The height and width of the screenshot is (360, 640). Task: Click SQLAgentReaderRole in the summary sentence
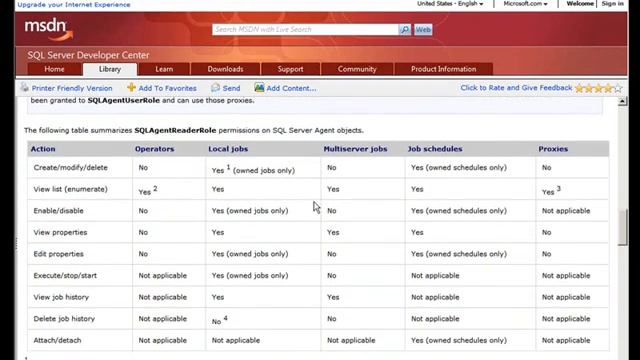pos(175,131)
